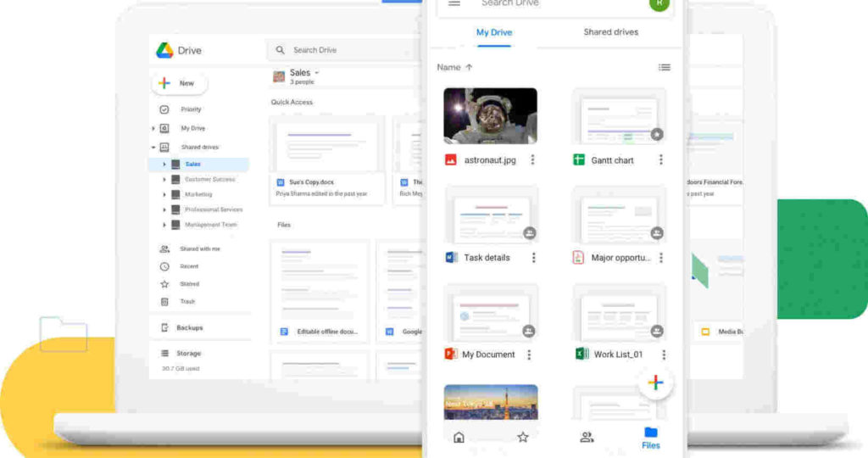Go to Shared in the phone bottom bar
868x458 pixels.
(587, 438)
